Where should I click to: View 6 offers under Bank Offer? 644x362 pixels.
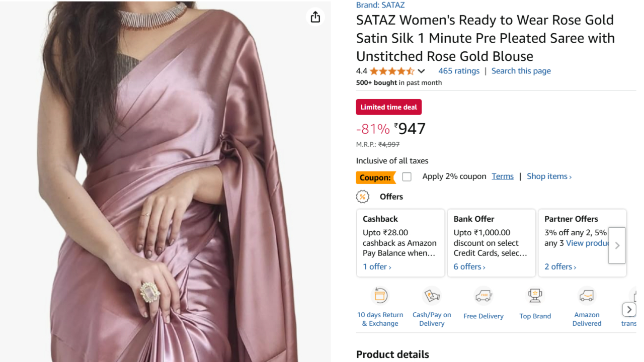pos(469,266)
